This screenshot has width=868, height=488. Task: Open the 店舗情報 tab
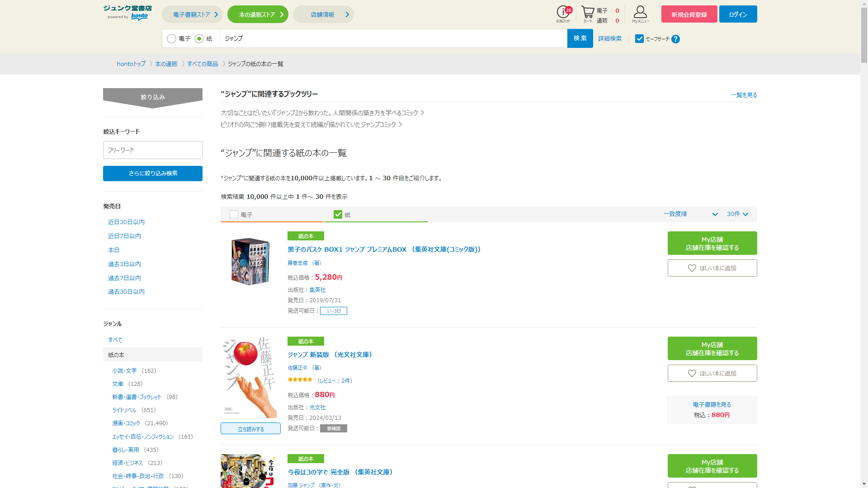tap(323, 14)
